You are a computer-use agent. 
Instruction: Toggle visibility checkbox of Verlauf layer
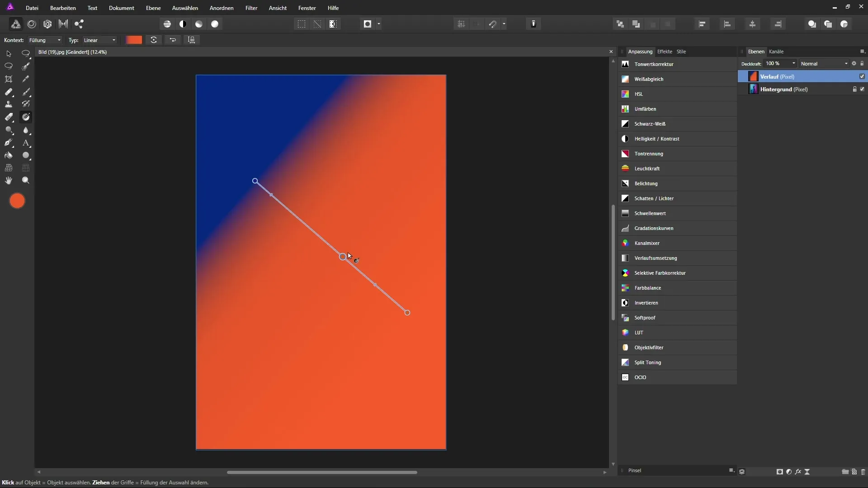862,76
